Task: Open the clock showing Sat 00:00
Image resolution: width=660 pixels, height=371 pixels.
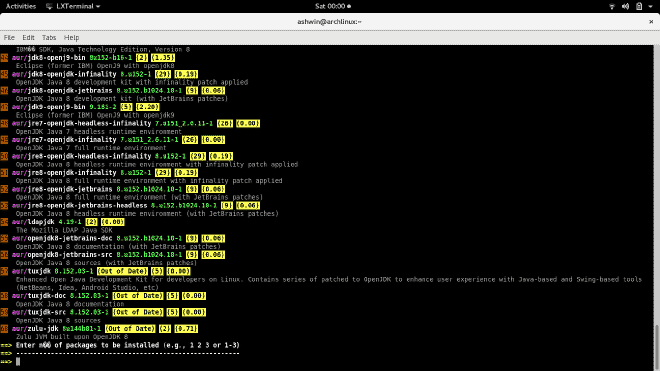Action: tap(333, 6)
